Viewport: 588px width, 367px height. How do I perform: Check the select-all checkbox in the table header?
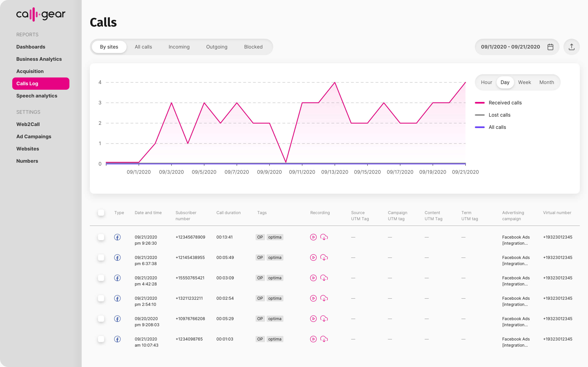coord(101,213)
